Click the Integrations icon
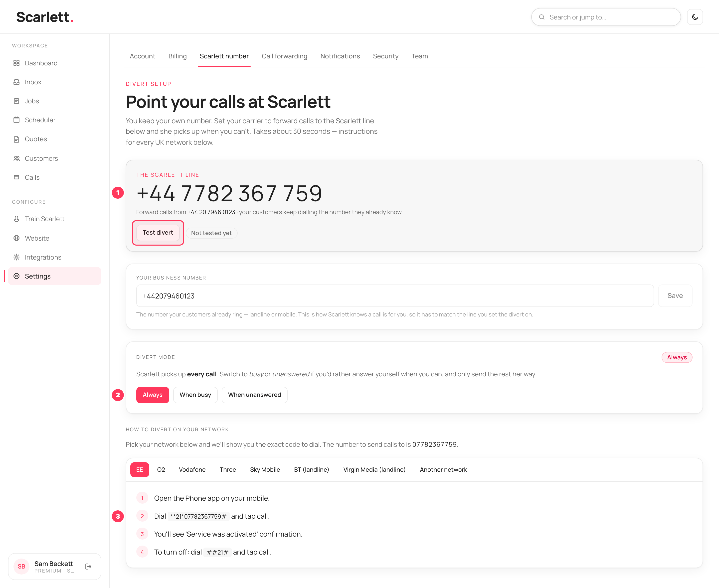The image size is (719, 588). click(x=16, y=257)
